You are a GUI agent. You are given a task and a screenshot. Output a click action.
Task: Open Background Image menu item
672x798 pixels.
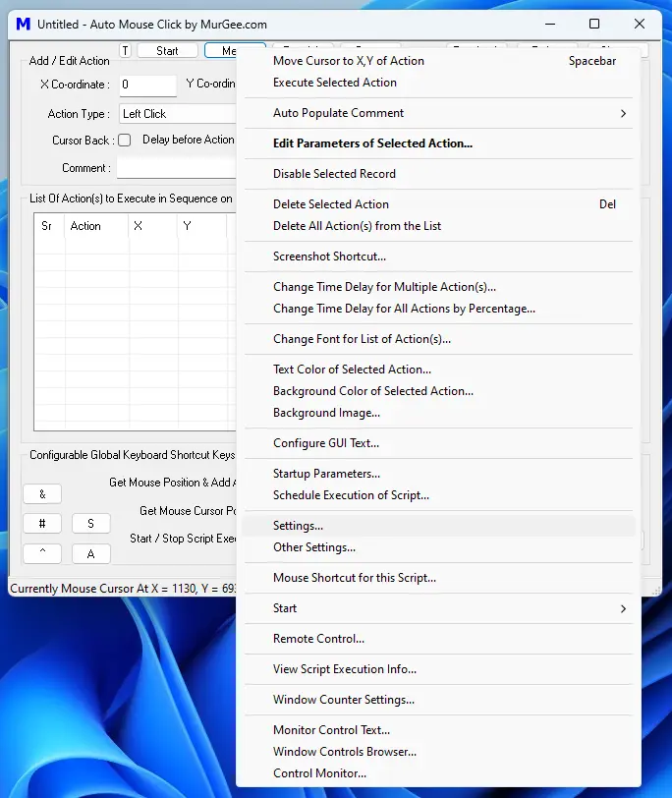(x=438, y=413)
